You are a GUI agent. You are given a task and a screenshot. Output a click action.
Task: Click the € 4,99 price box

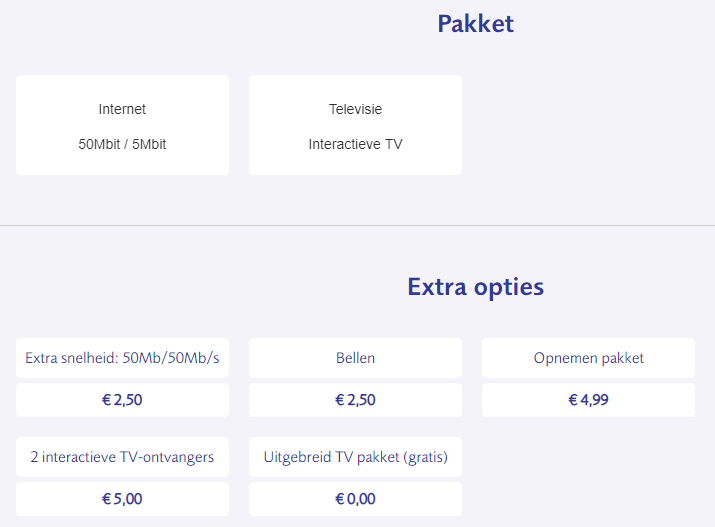pos(588,400)
